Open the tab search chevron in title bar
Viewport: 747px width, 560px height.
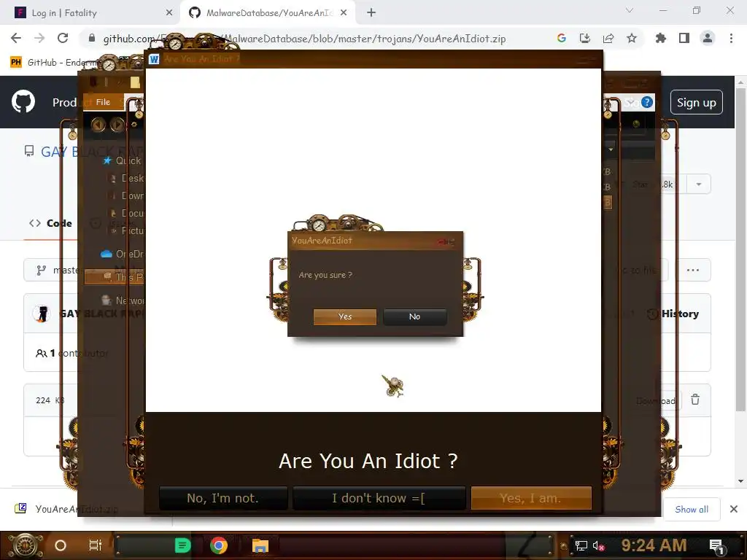tap(630, 10)
